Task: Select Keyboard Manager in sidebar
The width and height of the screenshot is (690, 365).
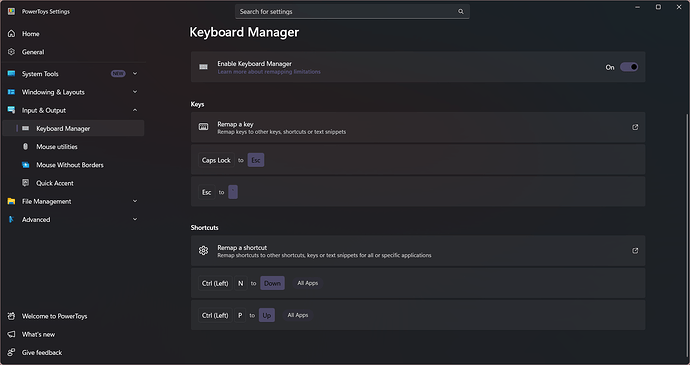Action: point(73,129)
